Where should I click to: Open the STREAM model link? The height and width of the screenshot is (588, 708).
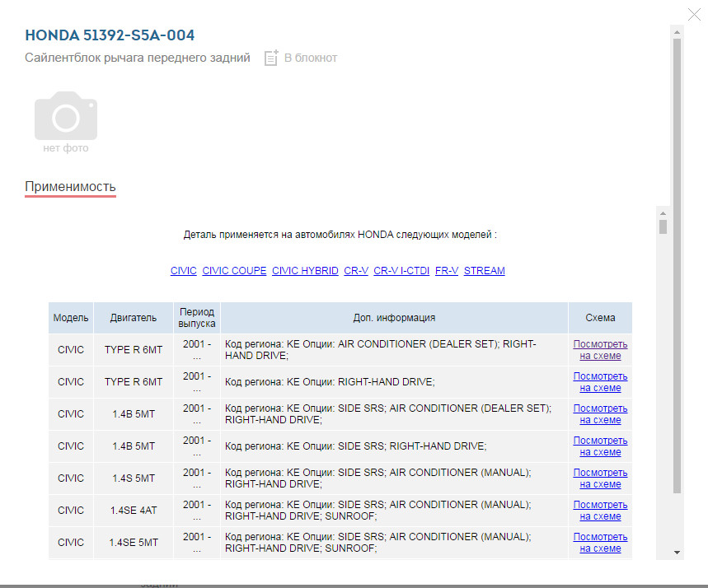coord(485,271)
